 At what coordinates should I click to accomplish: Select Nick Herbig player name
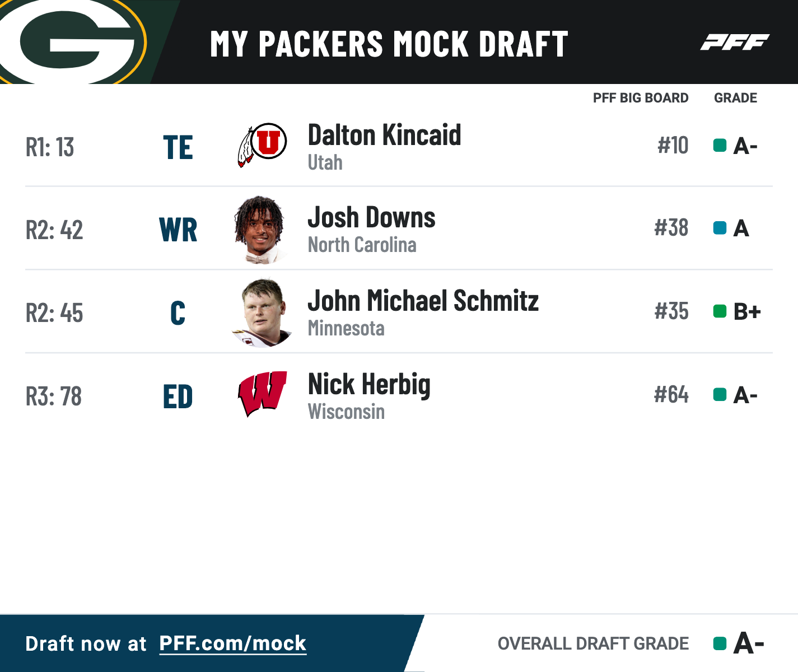369,385
